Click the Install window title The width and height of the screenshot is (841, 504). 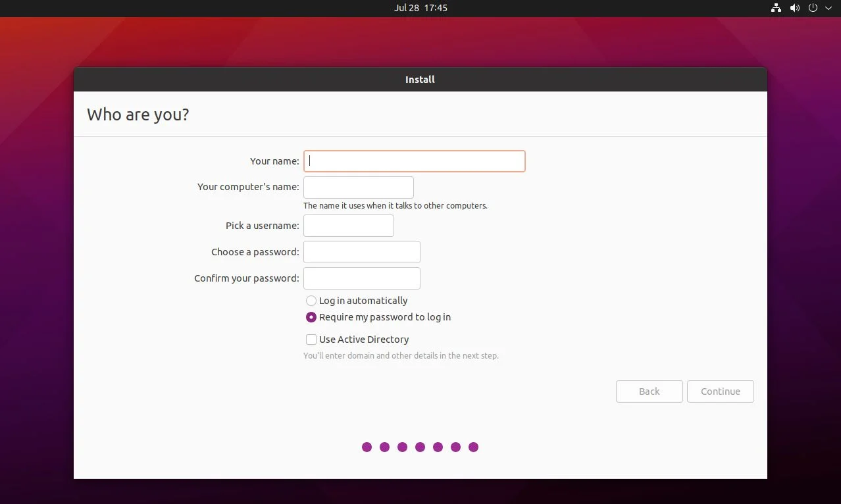pos(420,80)
